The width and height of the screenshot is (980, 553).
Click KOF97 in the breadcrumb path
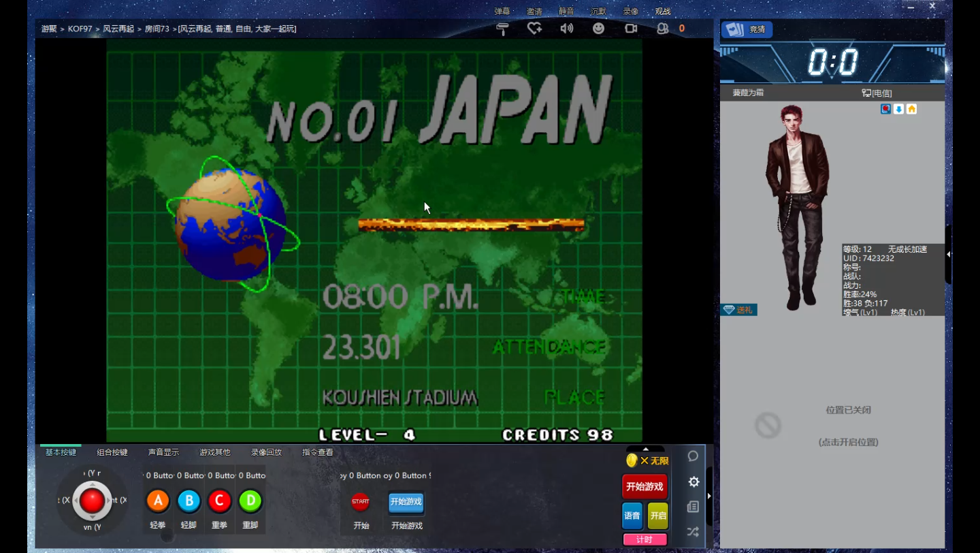pos(80,29)
